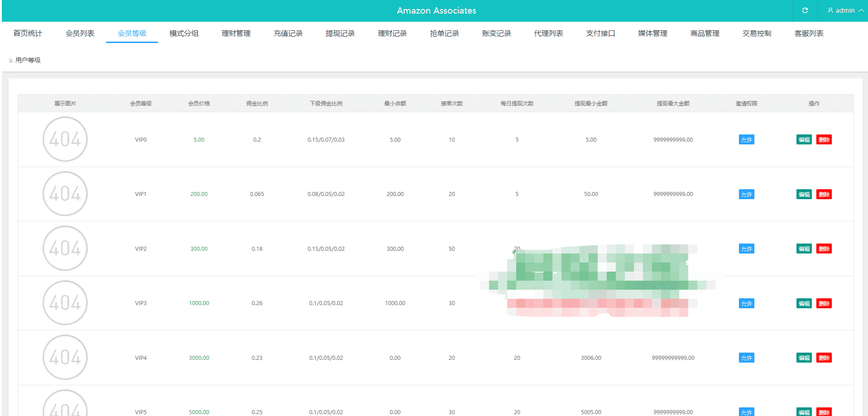Select the 支付接口 tab
Image resolution: width=868 pixels, height=416 pixels.
click(600, 33)
